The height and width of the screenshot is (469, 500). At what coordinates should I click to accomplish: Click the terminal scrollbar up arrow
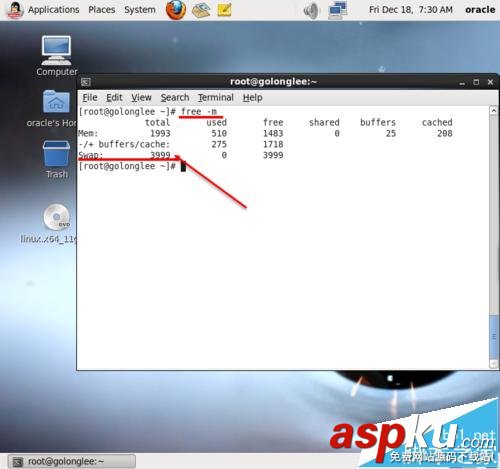tap(494, 110)
